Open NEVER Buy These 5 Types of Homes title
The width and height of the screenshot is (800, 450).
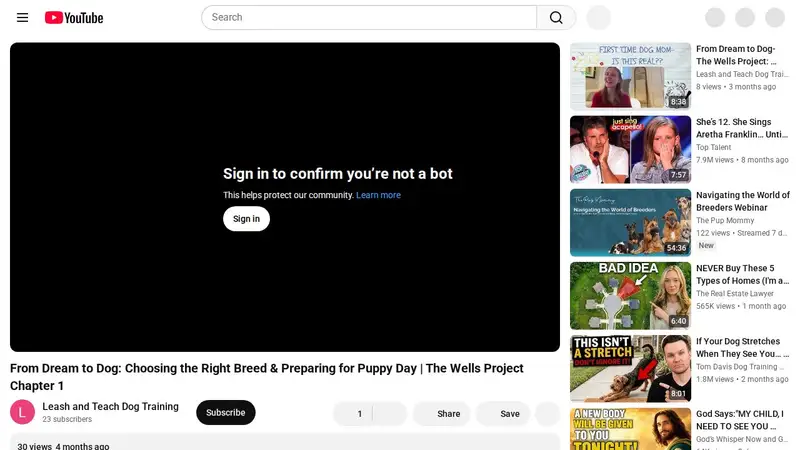742,274
